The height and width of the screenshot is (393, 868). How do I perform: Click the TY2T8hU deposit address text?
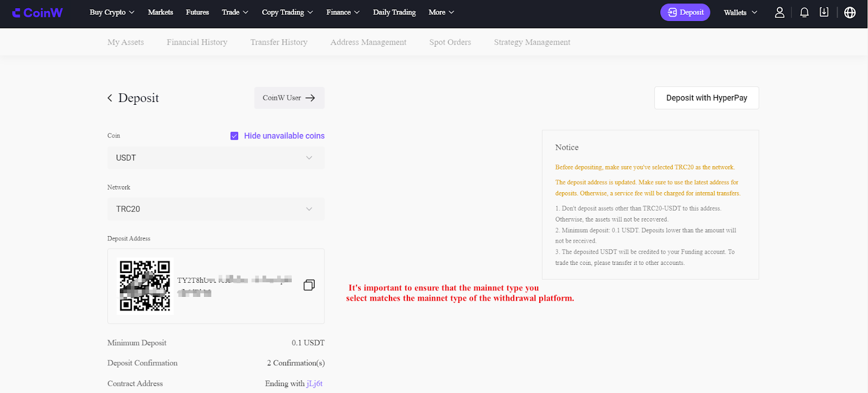click(x=234, y=286)
